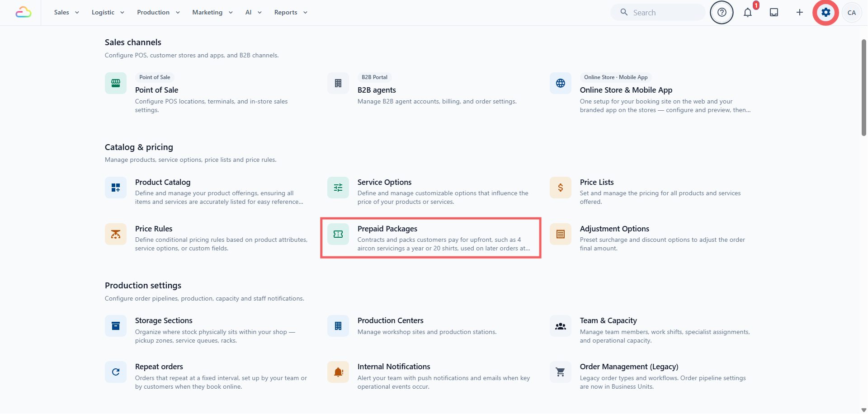The height and width of the screenshot is (414, 868).
Task: Open the Marketing menu
Action: click(212, 13)
